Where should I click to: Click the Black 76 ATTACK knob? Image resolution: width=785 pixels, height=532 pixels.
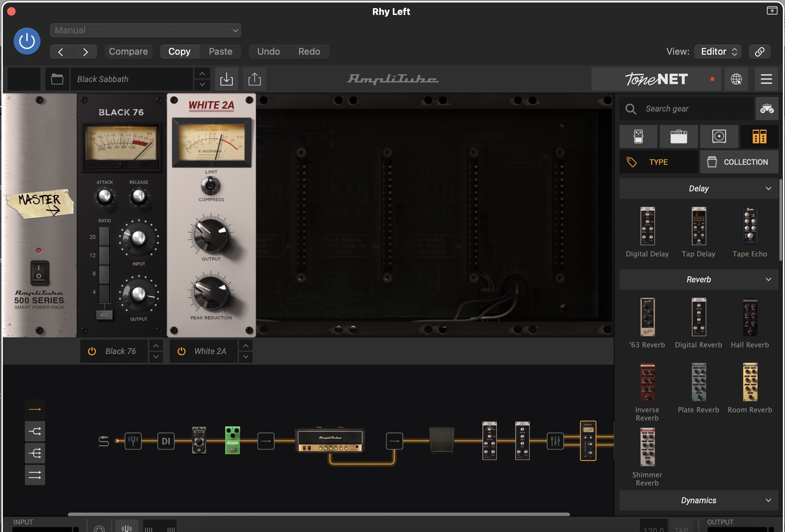pyautogui.click(x=104, y=196)
